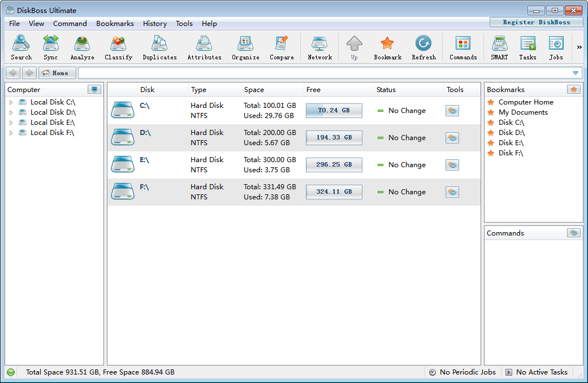
Task: Open the Bookmarks menu
Action: tap(115, 23)
